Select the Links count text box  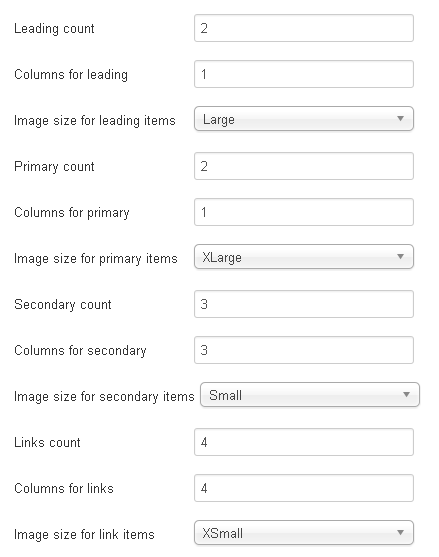tap(304, 442)
